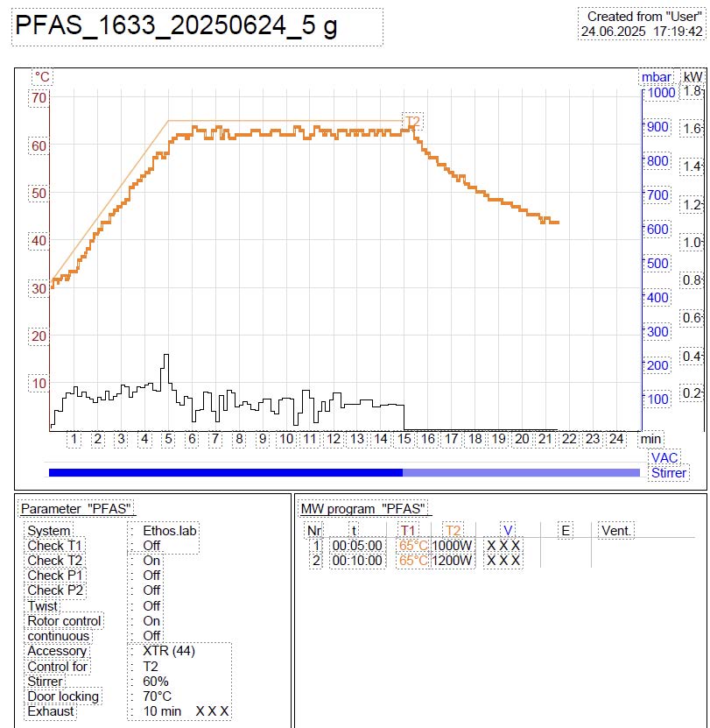The width and height of the screenshot is (710, 728).
Task: Click the Twist Off value
Action: [x=151, y=606]
